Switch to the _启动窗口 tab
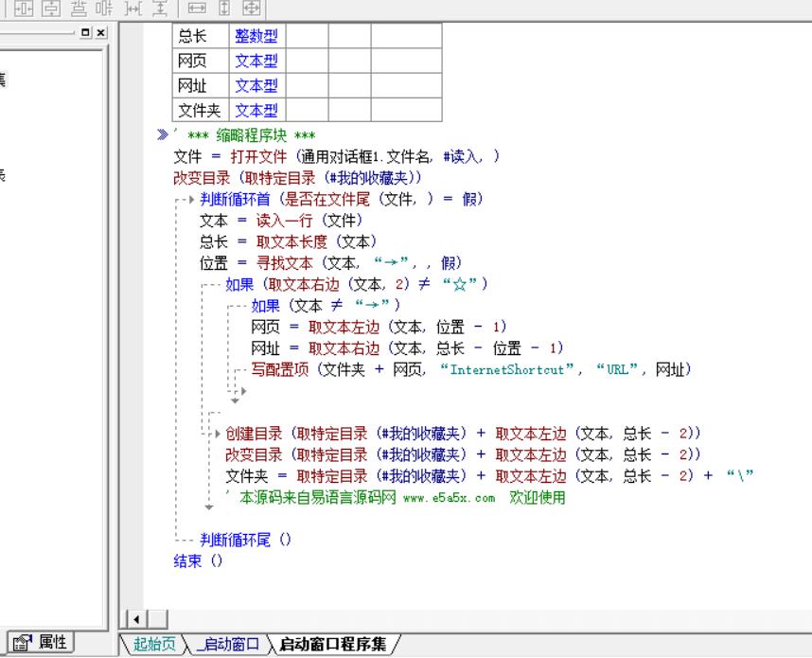 coord(227,645)
